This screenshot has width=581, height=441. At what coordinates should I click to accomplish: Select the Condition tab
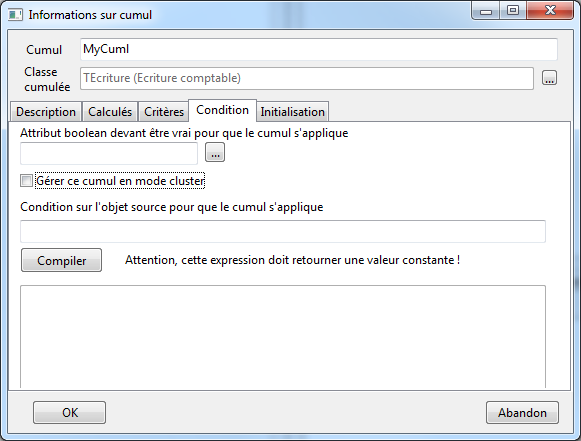222,110
